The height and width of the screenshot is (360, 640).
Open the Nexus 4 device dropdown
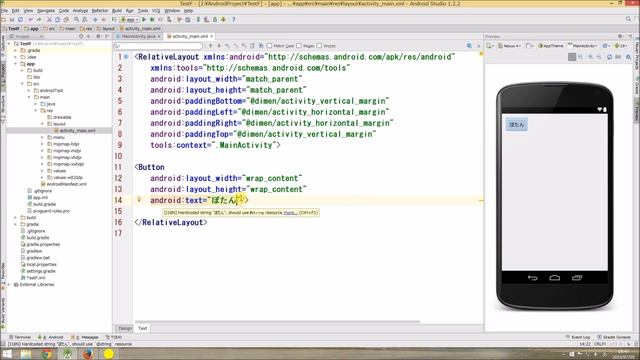point(510,46)
